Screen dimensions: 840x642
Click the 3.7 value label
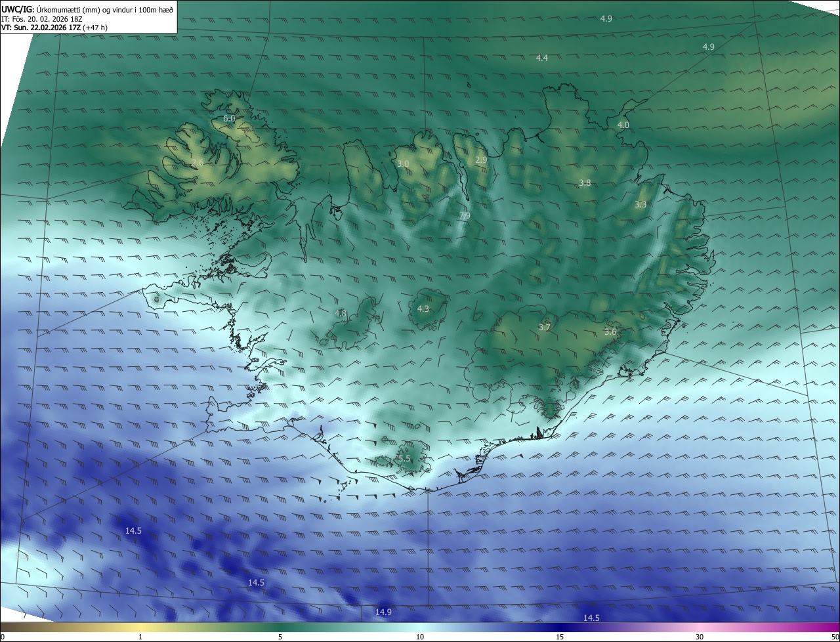click(544, 327)
